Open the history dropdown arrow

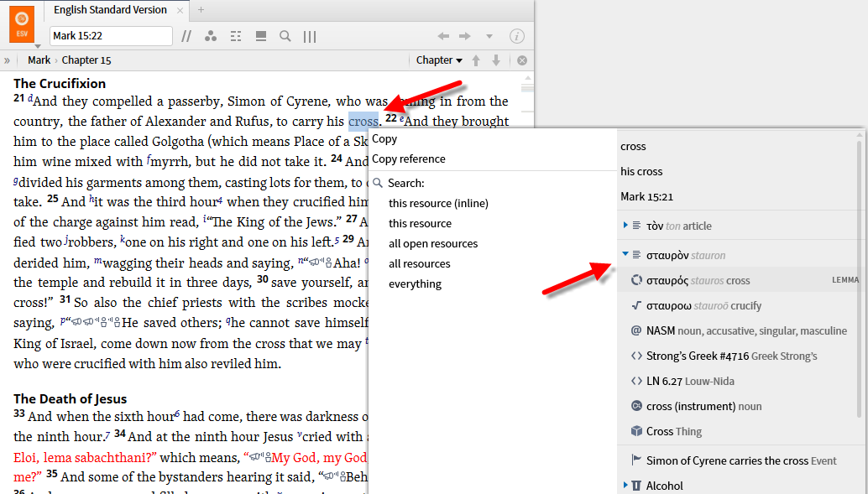pos(489,37)
